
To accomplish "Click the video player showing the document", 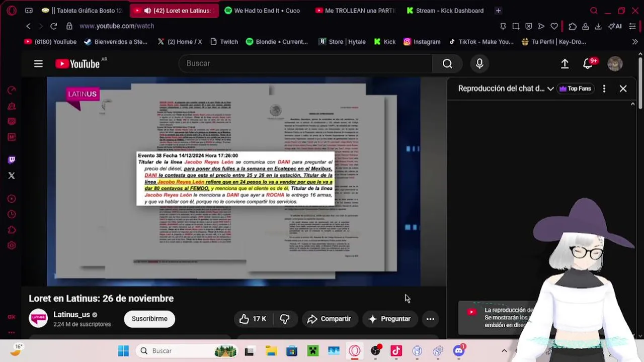I will coord(233,182).
